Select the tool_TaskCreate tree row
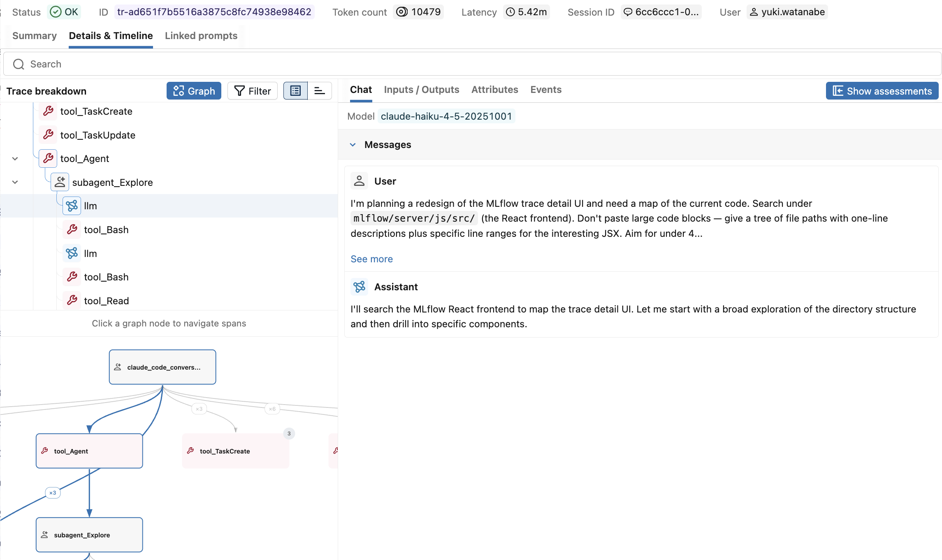The image size is (942, 560). tap(169, 111)
